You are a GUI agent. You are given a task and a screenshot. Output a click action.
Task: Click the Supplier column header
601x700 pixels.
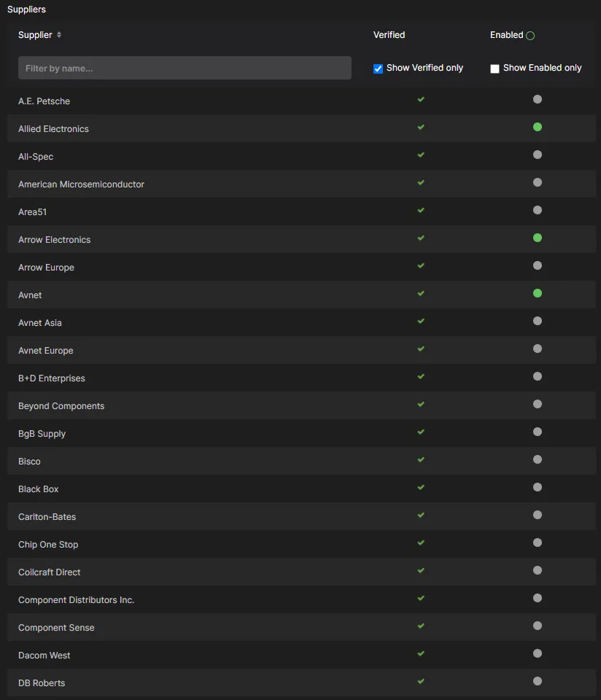click(x=35, y=35)
